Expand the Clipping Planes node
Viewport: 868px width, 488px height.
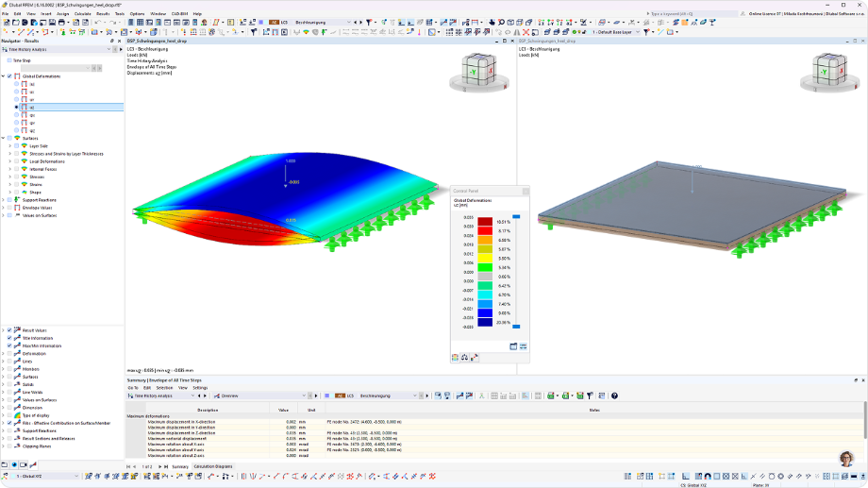4,446
